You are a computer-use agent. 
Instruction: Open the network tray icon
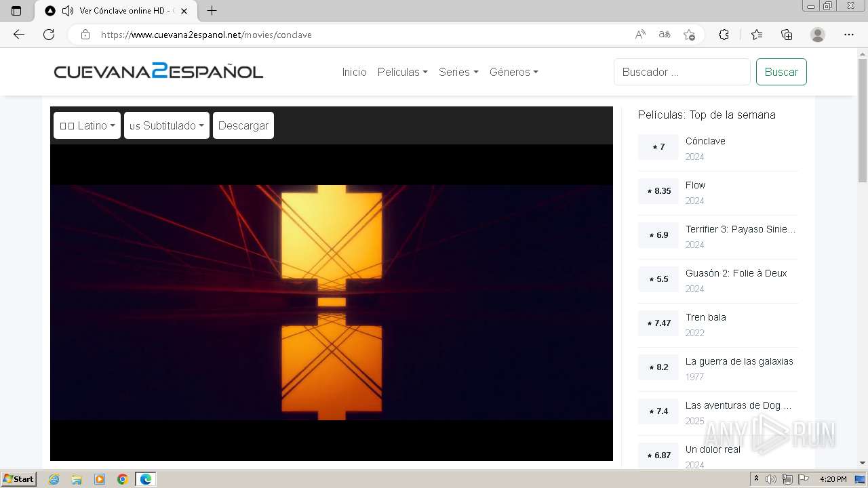pyautogui.click(x=787, y=479)
